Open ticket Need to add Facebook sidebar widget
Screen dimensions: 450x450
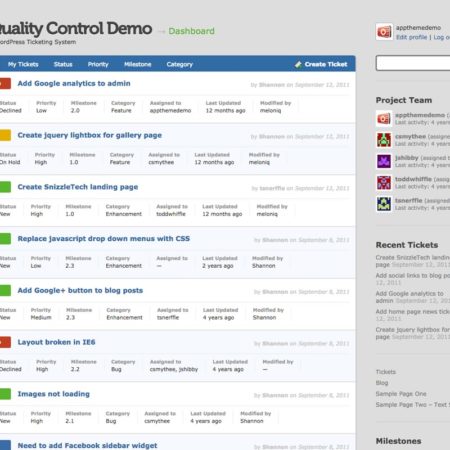click(x=87, y=446)
